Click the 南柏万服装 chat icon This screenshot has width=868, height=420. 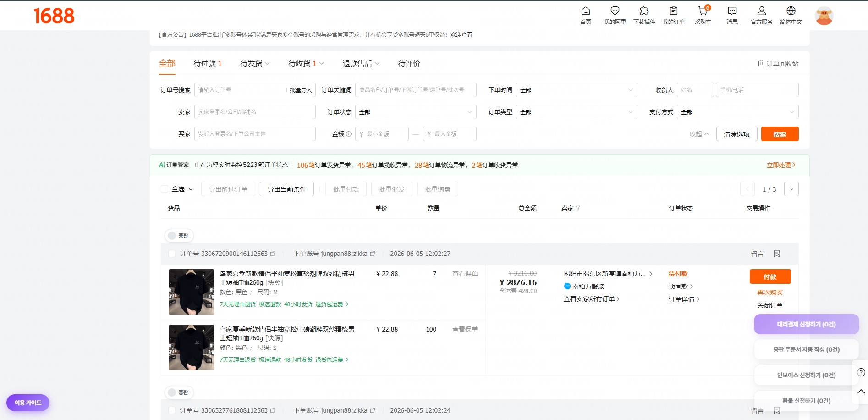[x=567, y=286]
